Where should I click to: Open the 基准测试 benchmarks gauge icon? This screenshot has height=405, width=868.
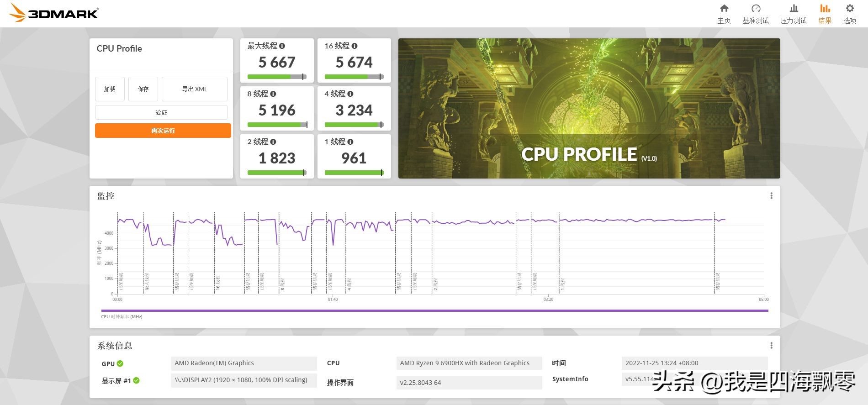(756, 8)
